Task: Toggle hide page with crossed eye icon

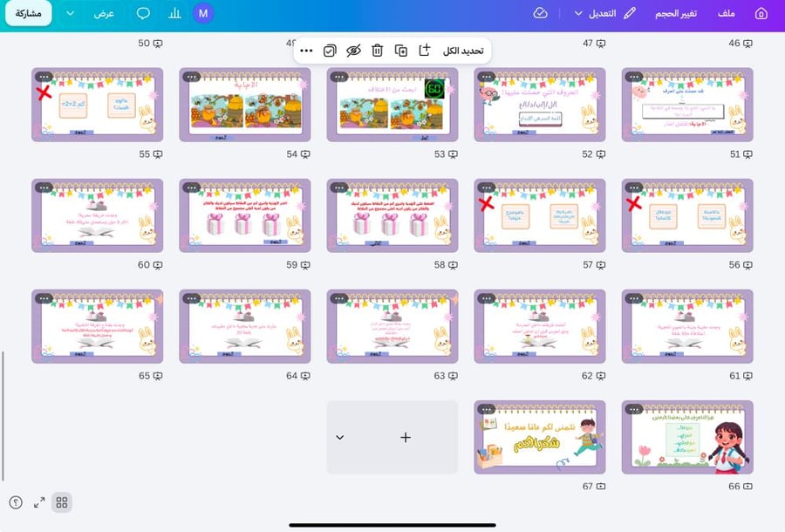Action: point(353,51)
